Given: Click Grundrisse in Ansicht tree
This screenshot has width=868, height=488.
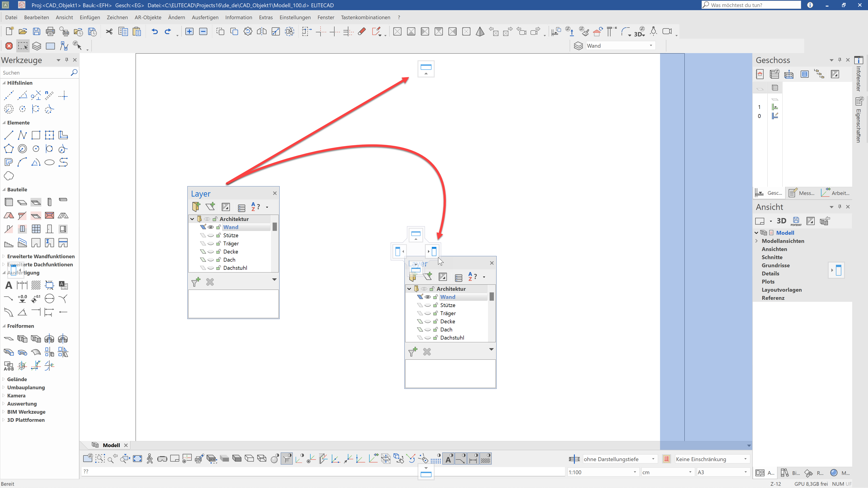Looking at the screenshot, I should coord(775,265).
